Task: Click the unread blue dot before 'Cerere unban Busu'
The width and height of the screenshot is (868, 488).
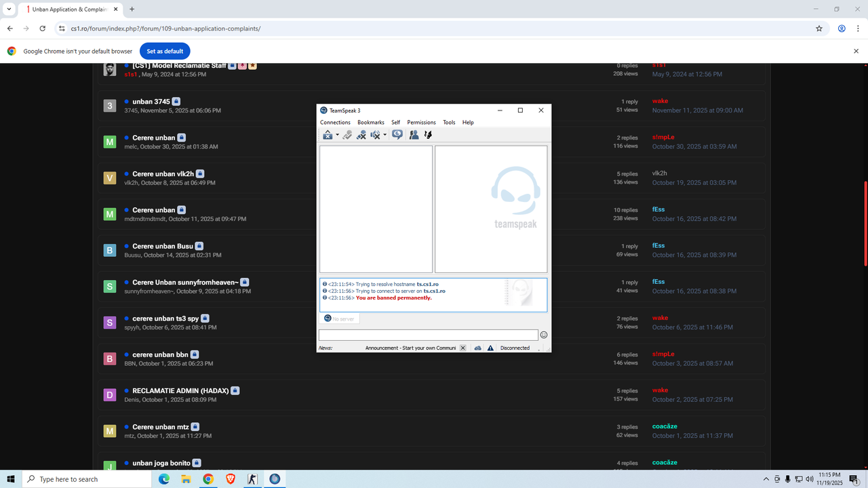Action: click(x=127, y=246)
